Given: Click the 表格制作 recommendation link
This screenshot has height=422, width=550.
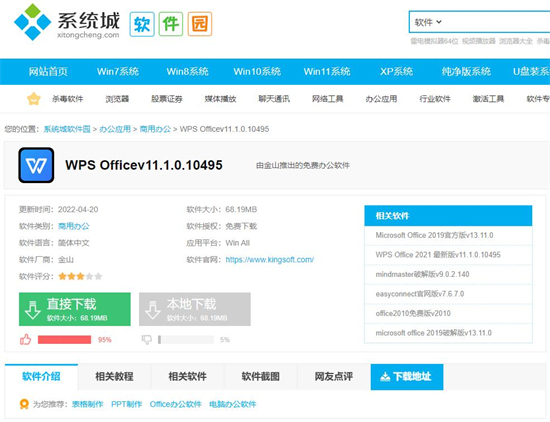Looking at the screenshot, I should [x=88, y=404].
